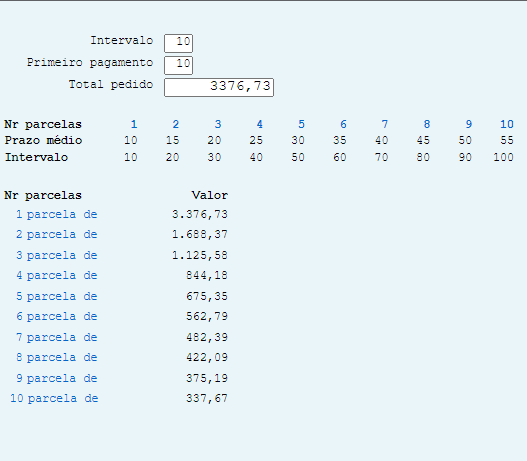Pick the '7 parcela de' option
527x461 pixels.
[x=57, y=337]
